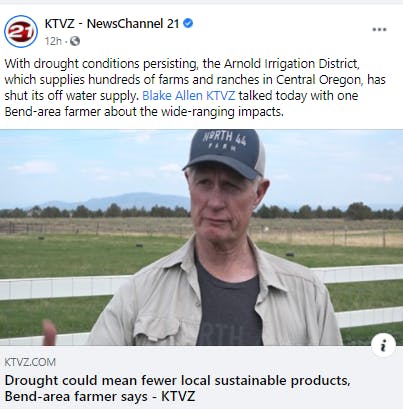The image size is (403, 409).
Task: Click the North 44 Farm cap in photo
Action: pos(224,152)
